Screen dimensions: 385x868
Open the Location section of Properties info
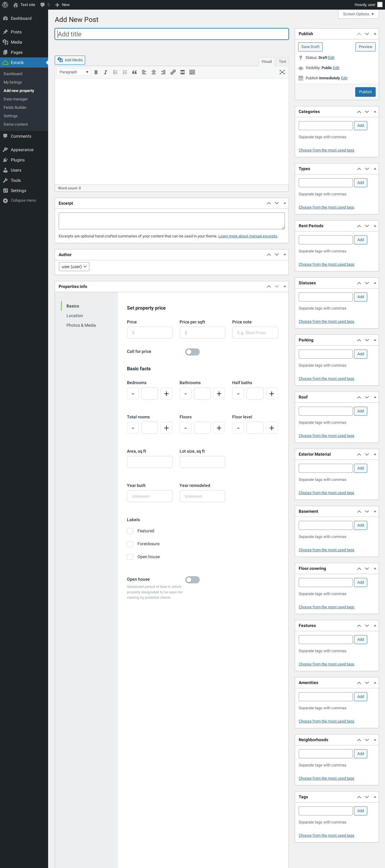75,315
